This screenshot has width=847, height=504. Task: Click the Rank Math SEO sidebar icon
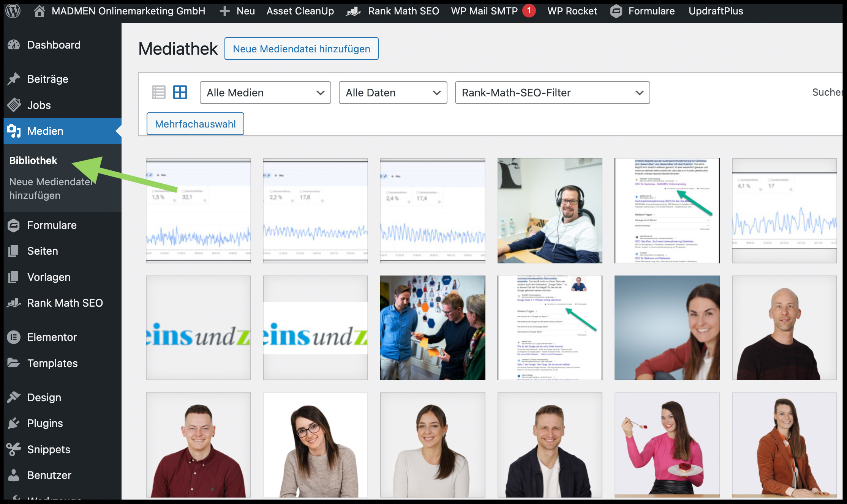click(14, 303)
